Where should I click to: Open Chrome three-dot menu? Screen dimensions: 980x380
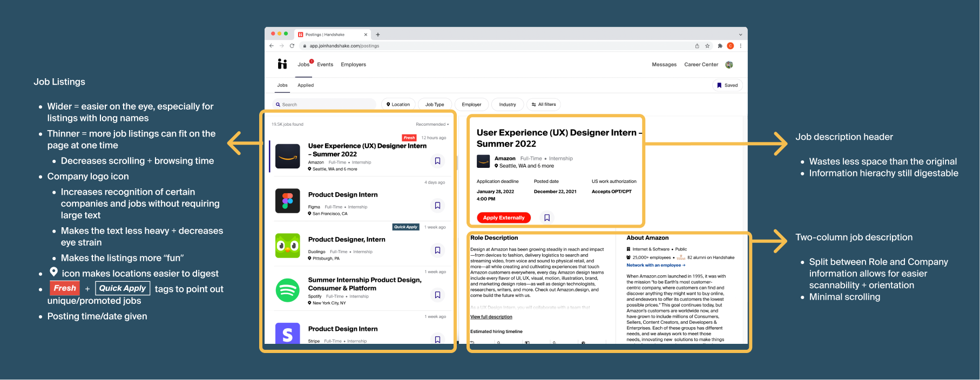(x=740, y=46)
